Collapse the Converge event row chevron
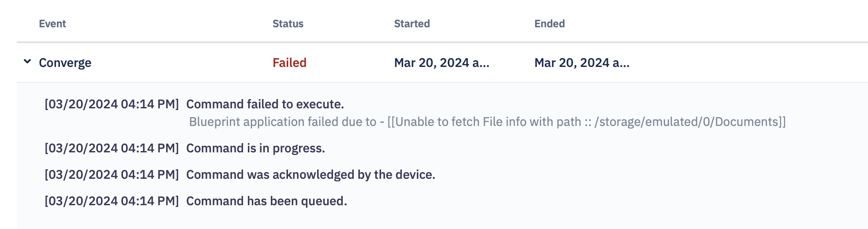 pos(27,62)
